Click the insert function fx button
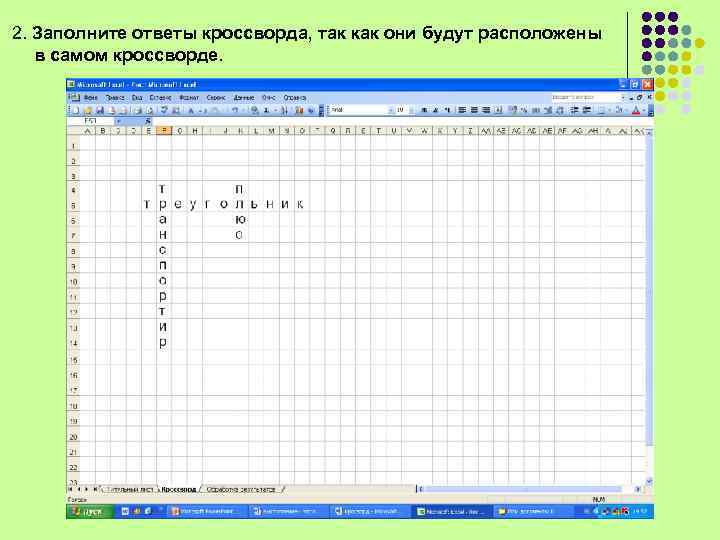 148,121
